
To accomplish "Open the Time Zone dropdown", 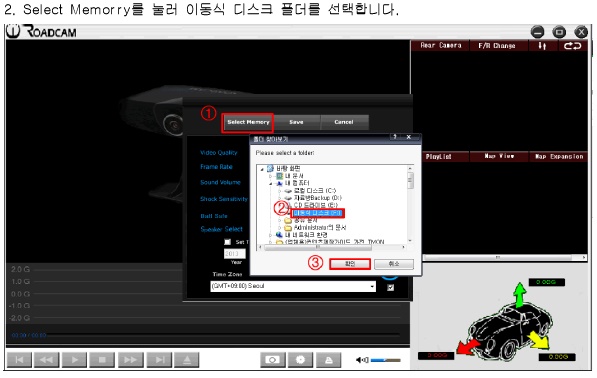I will (293, 286).
